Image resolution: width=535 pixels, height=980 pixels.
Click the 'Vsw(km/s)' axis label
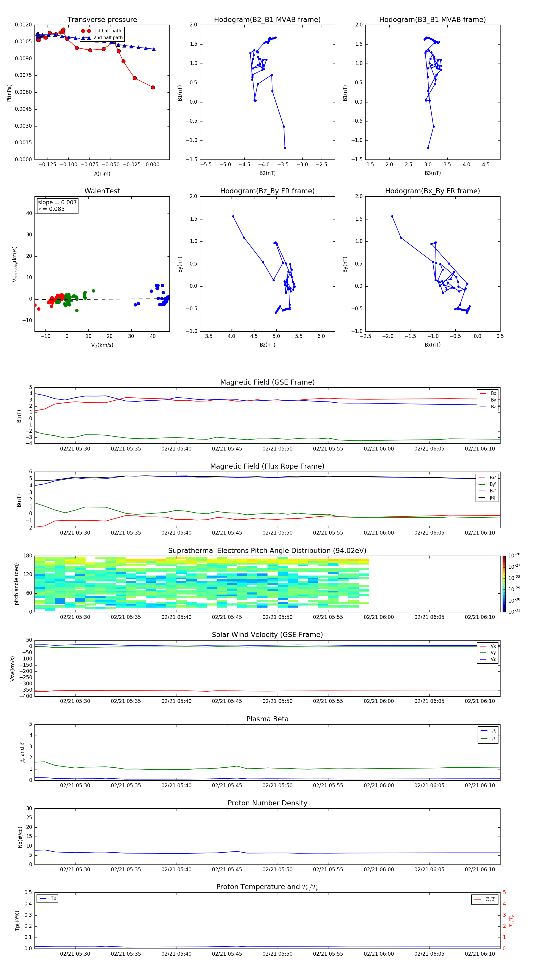(12, 668)
